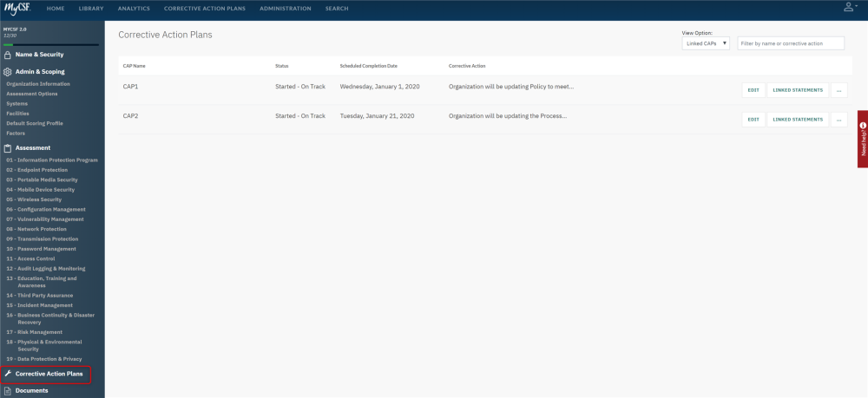The image size is (868, 398).
Task: Open 07 - Vulnerability Management
Action: (x=45, y=219)
